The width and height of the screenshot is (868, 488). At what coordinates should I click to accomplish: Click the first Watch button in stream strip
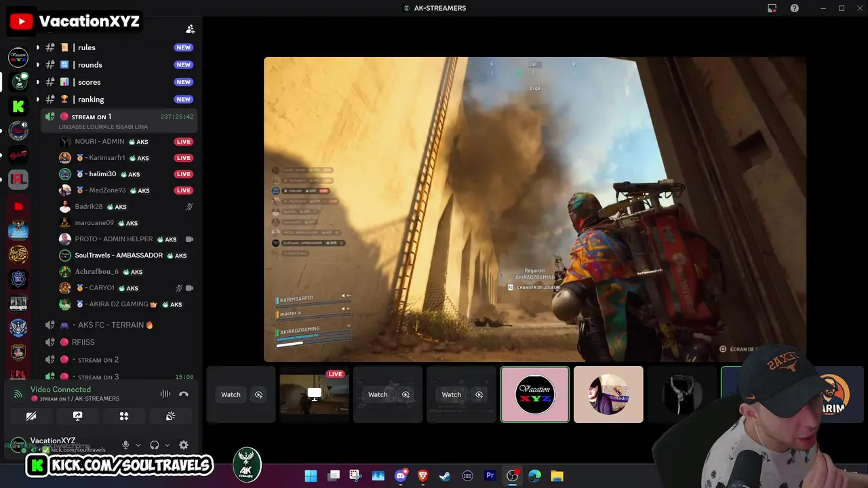(231, 394)
